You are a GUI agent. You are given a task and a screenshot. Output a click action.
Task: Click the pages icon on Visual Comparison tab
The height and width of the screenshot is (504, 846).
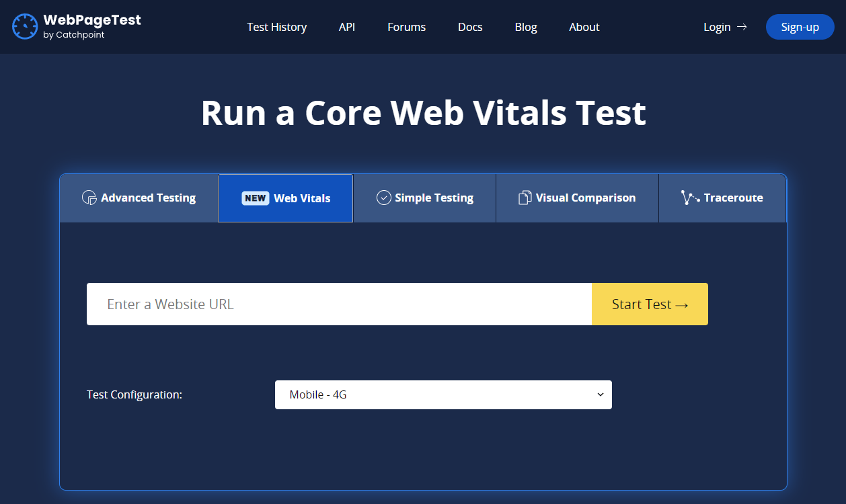pos(524,198)
